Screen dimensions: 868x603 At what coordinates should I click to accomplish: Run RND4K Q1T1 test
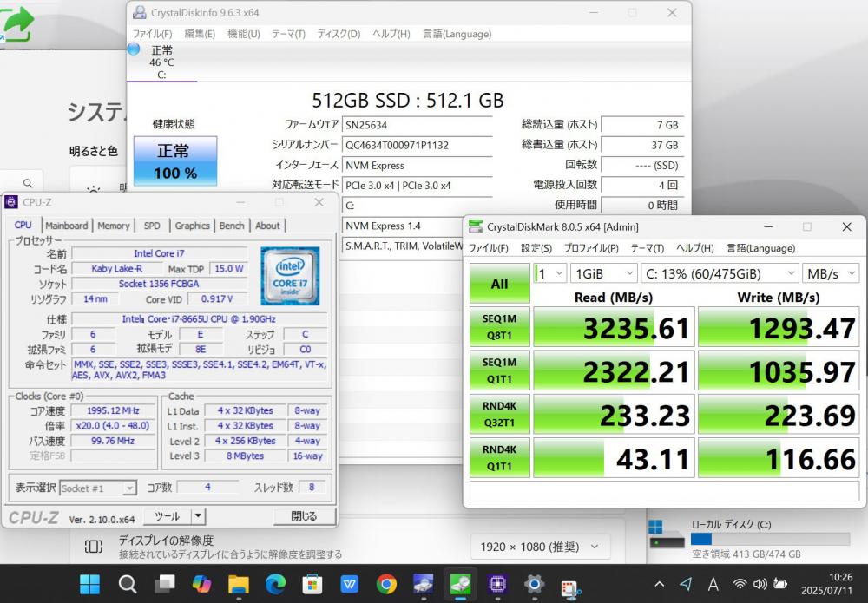[x=499, y=457]
